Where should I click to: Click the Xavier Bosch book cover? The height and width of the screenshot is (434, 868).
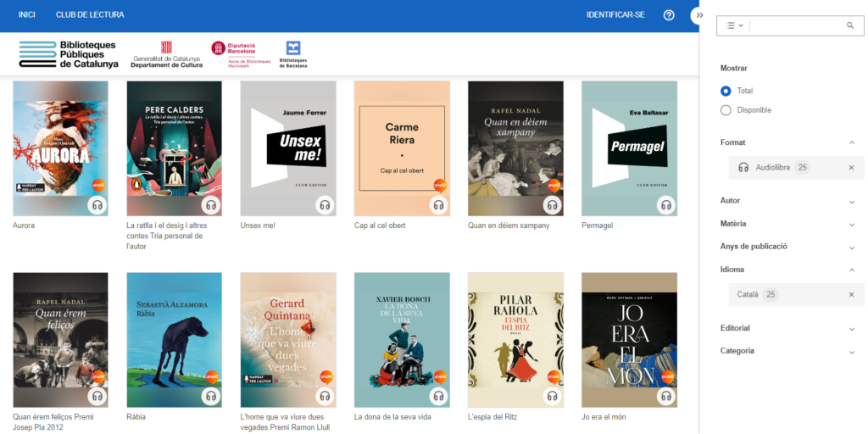tap(402, 340)
